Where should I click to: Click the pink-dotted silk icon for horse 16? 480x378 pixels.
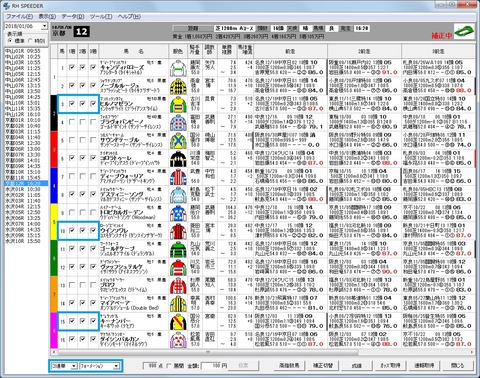(178, 340)
